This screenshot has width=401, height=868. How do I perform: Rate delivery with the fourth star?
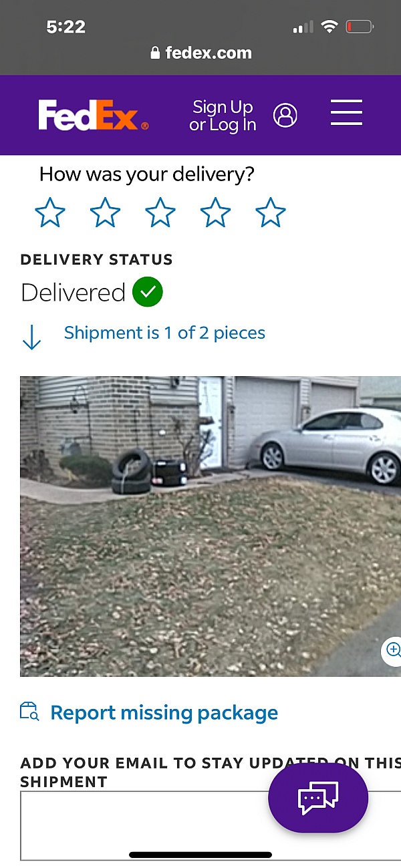tap(215, 213)
